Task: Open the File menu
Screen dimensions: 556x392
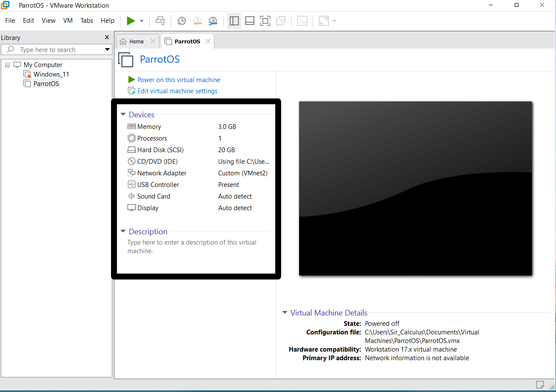Action: pyautogui.click(x=10, y=21)
